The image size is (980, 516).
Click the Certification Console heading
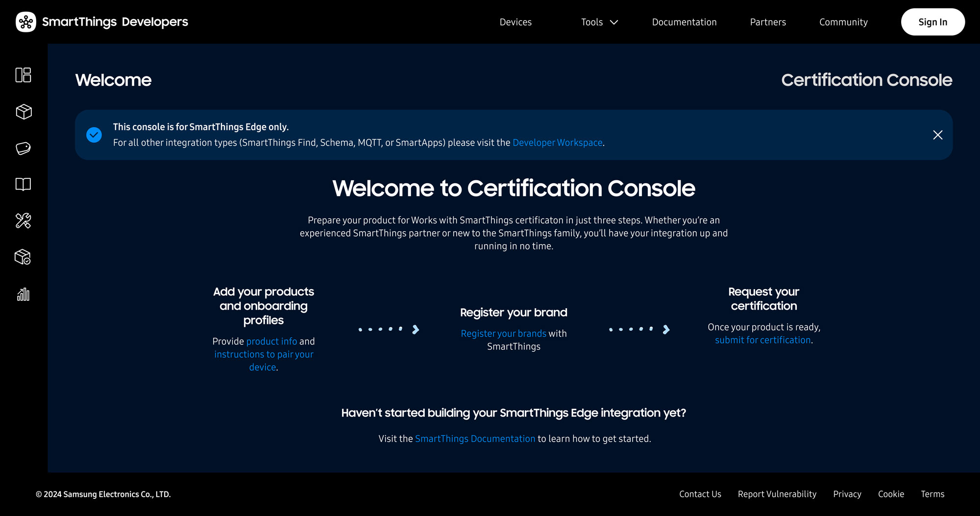(866, 80)
